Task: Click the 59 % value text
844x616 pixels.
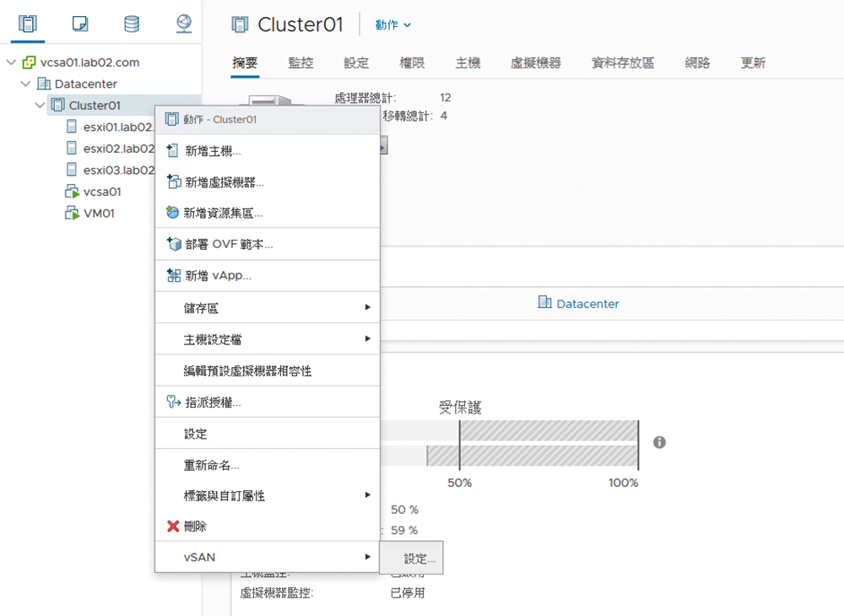Action: [x=404, y=530]
